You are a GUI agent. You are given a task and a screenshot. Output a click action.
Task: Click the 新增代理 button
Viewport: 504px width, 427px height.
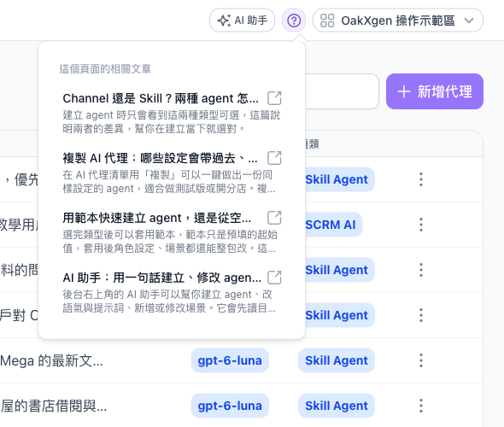435,91
